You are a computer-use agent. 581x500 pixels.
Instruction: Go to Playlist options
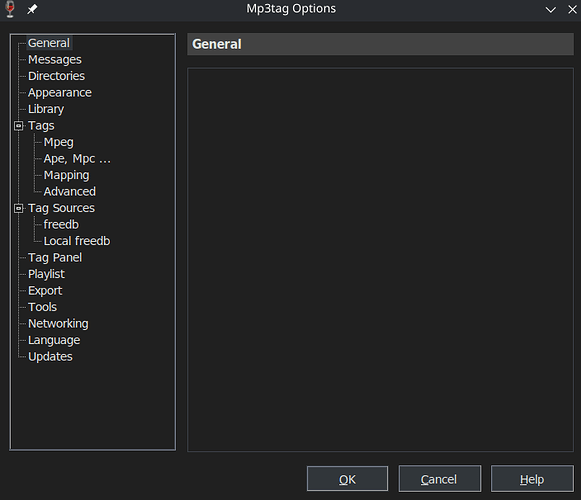coord(46,274)
